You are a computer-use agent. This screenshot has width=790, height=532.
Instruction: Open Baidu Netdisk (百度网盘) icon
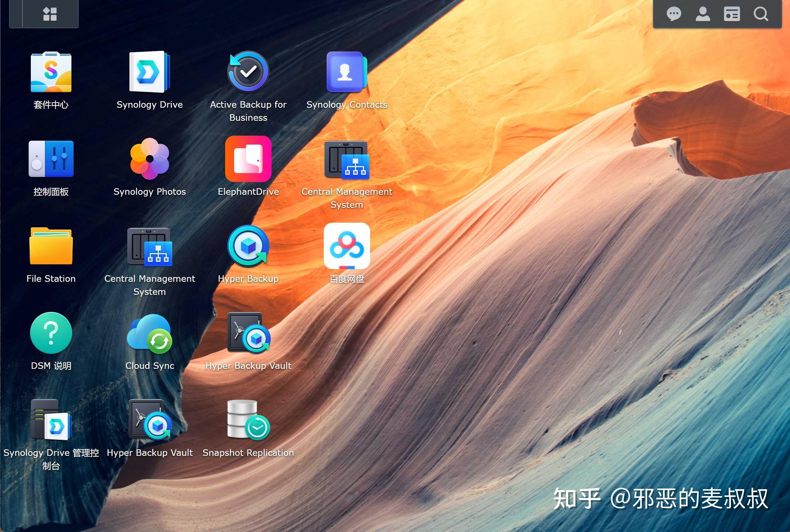347,246
